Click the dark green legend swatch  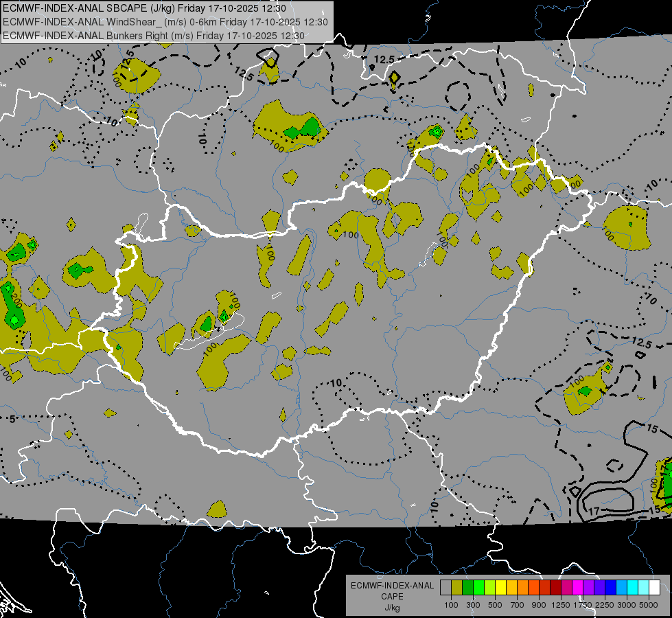click(x=467, y=588)
